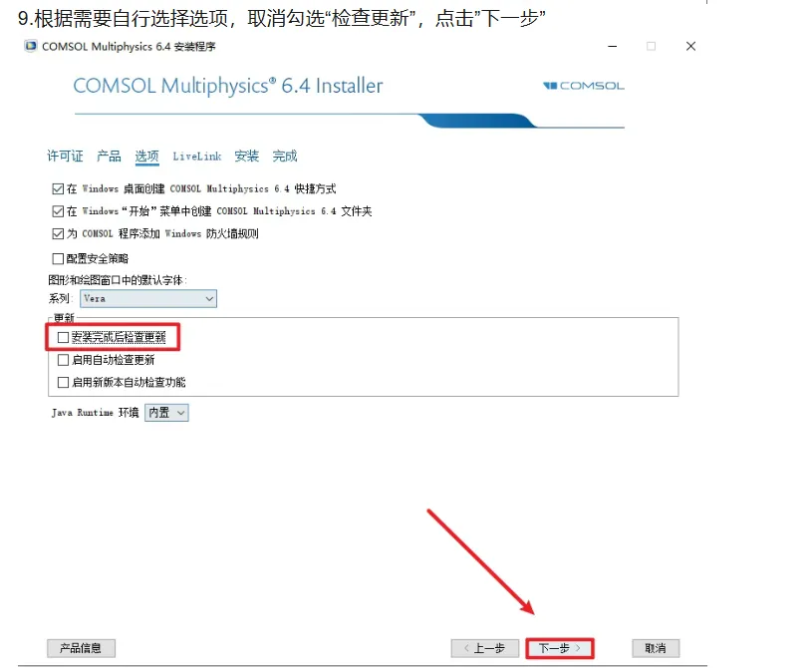Viewport: 812px width, 668px height.
Task: Switch to the LiveLink tab
Action: coord(197,156)
